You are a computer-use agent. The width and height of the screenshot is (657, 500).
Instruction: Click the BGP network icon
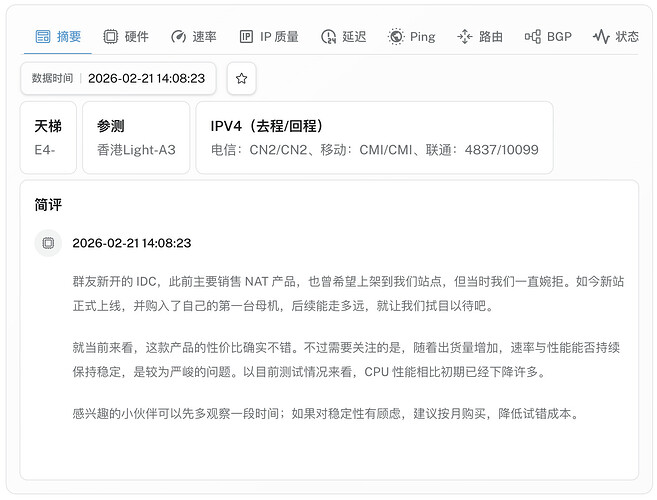(x=533, y=36)
